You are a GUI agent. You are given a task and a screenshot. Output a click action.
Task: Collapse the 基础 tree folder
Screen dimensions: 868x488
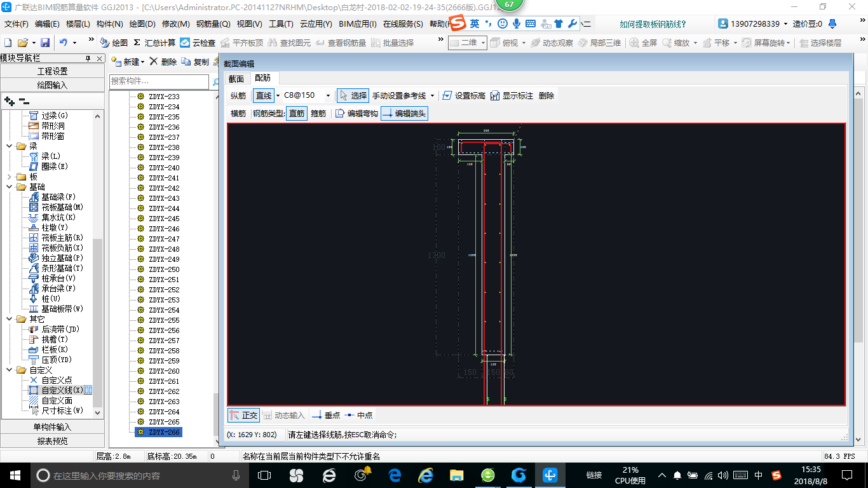[9, 187]
